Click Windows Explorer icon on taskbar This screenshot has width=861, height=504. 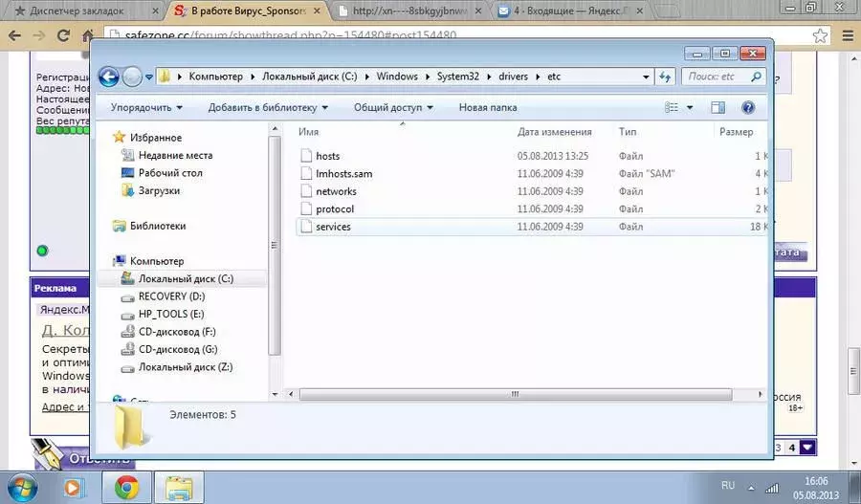click(x=179, y=487)
